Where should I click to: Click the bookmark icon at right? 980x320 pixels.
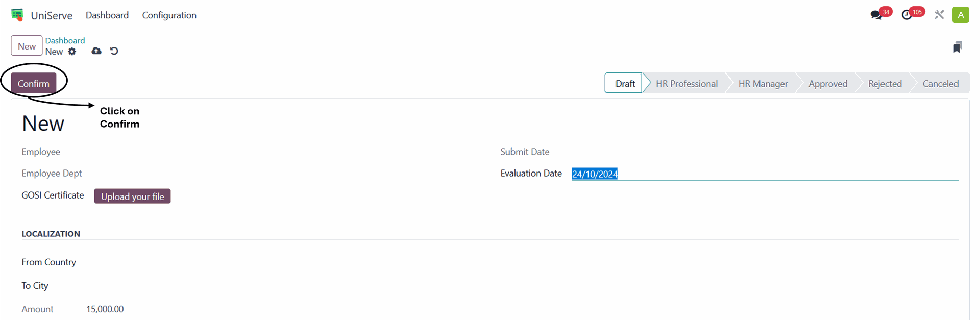(958, 47)
